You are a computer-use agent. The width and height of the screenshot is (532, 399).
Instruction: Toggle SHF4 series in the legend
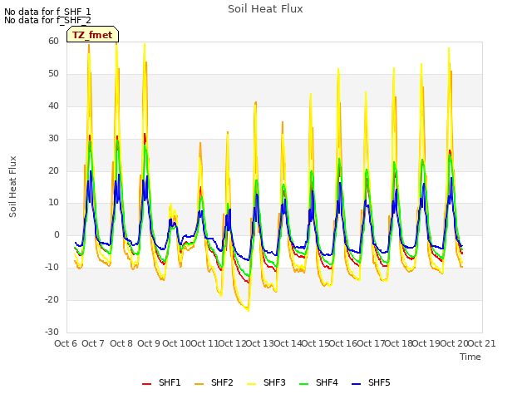(x=318, y=382)
